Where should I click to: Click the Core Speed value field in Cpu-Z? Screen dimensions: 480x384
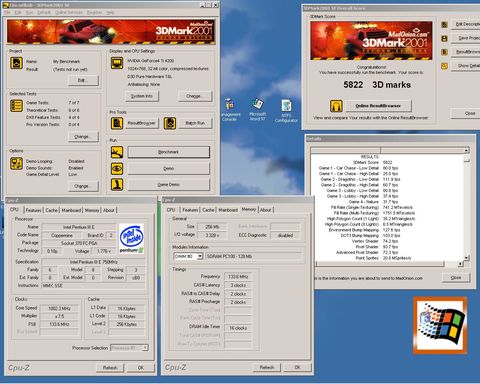pyautogui.click(x=59, y=308)
